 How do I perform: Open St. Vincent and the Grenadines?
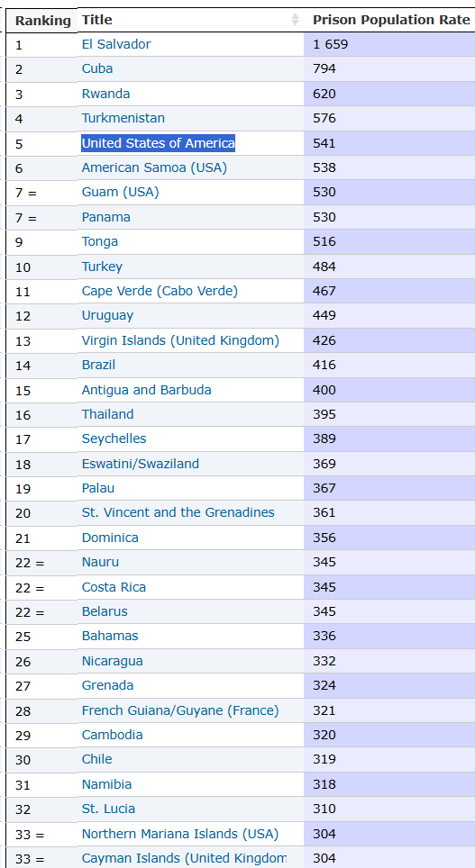click(x=178, y=512)
